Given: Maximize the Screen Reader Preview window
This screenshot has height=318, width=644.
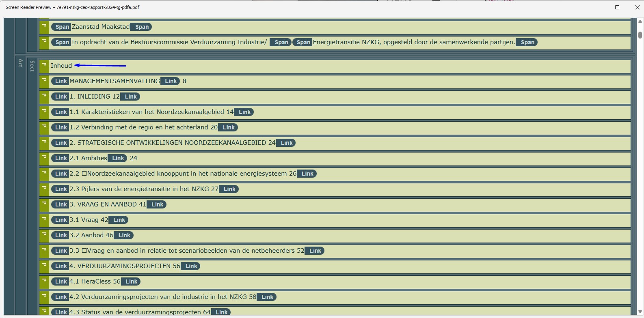Looking at the screenshot, I should [x=617, y=7].
